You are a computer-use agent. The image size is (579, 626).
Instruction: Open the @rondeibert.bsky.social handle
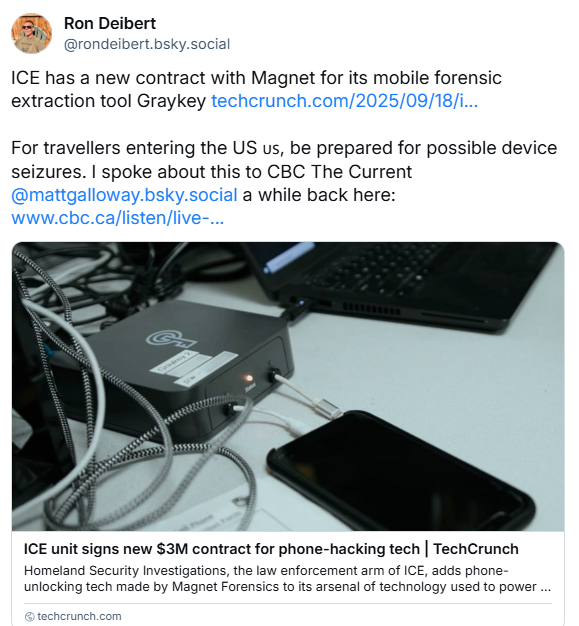[147, 44]
